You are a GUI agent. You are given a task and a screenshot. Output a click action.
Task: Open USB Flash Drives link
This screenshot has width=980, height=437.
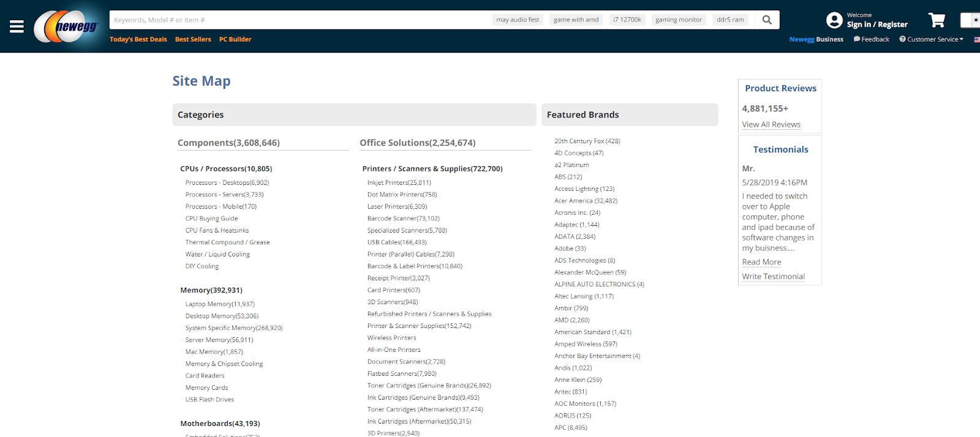tap(210, 400)
